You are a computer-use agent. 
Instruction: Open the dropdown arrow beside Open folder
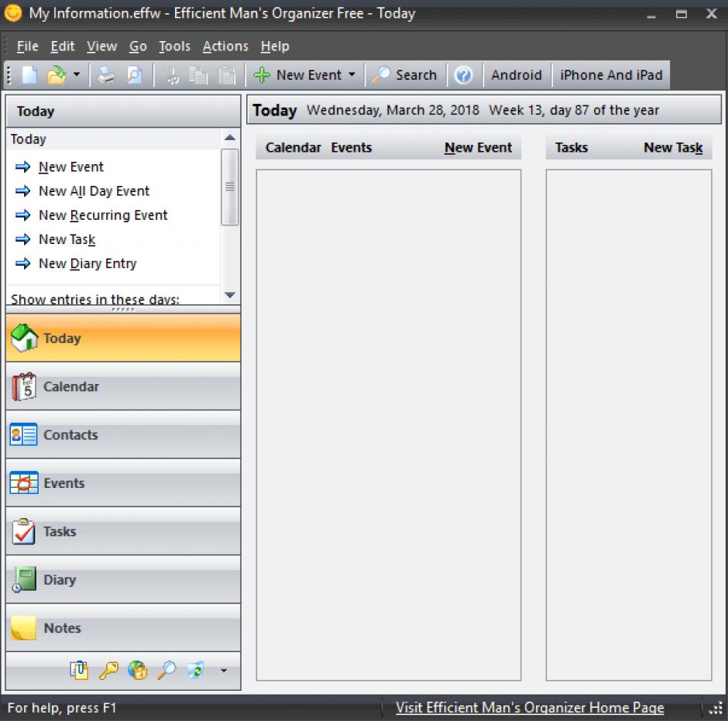click(x=77, y=74)
